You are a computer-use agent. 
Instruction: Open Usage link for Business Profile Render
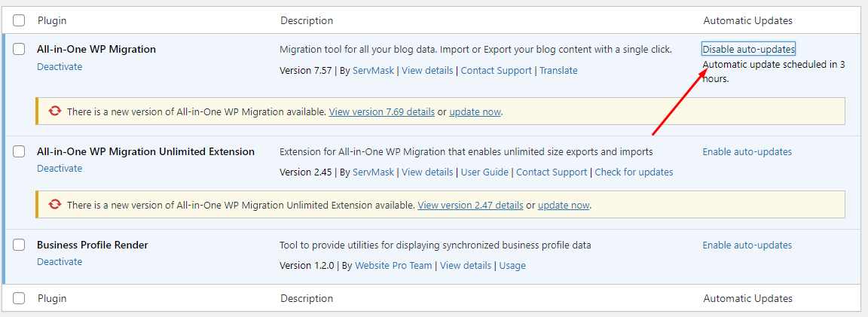coord(512,266)
